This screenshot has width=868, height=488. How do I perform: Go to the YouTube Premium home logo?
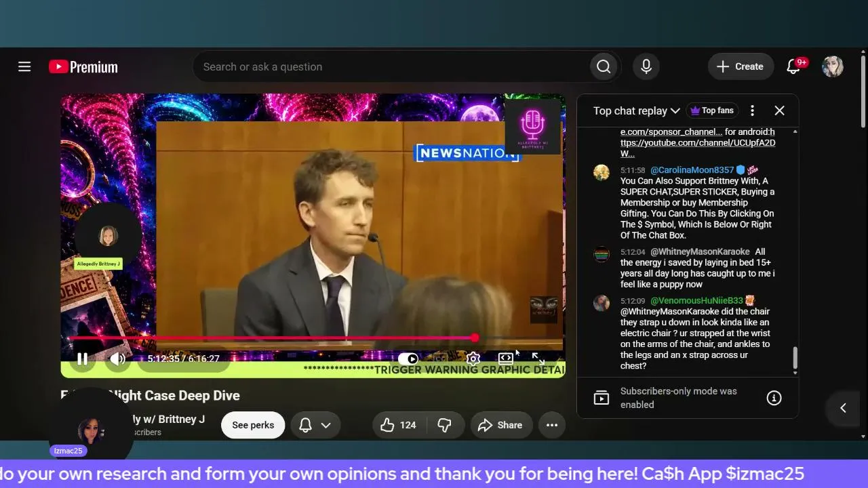83,66
